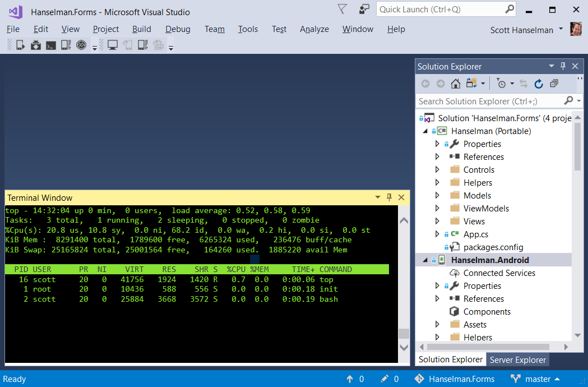588x387 pixels.
Task: Toggle the Solution Explorer pin
Action: [563, 66]
